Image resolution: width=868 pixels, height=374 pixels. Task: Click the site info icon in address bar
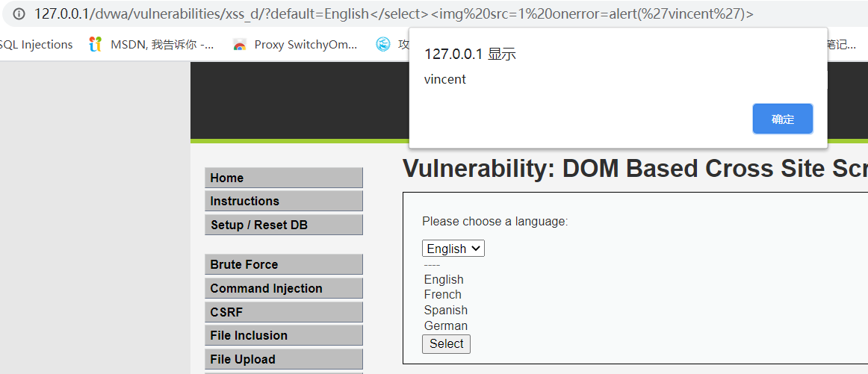point(19,14)
